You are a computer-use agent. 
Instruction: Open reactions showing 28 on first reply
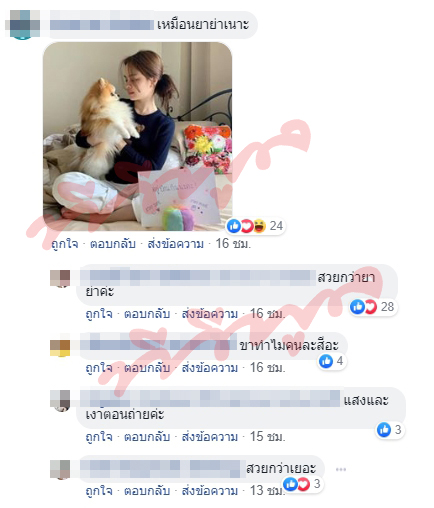(x=373, y=307)
